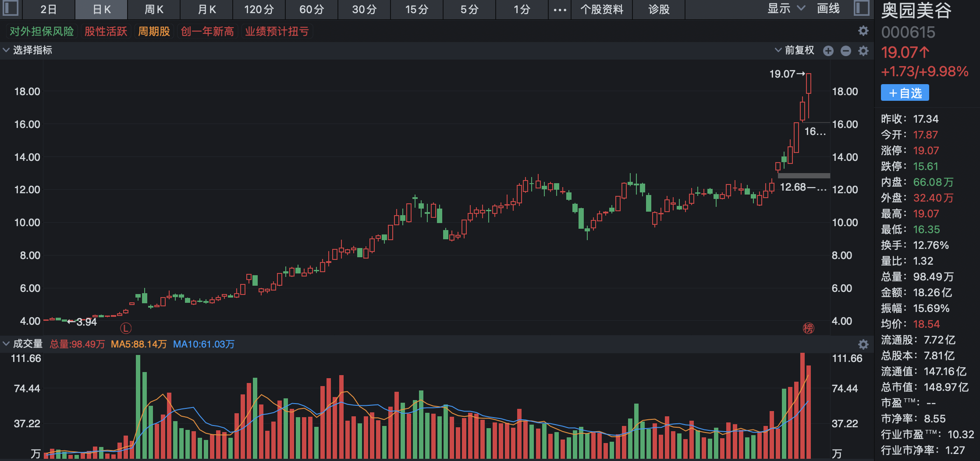Screen dimensions: 980x461
Task: Open the 成交量 volume indicator settings gear
Action: [863, 344]
